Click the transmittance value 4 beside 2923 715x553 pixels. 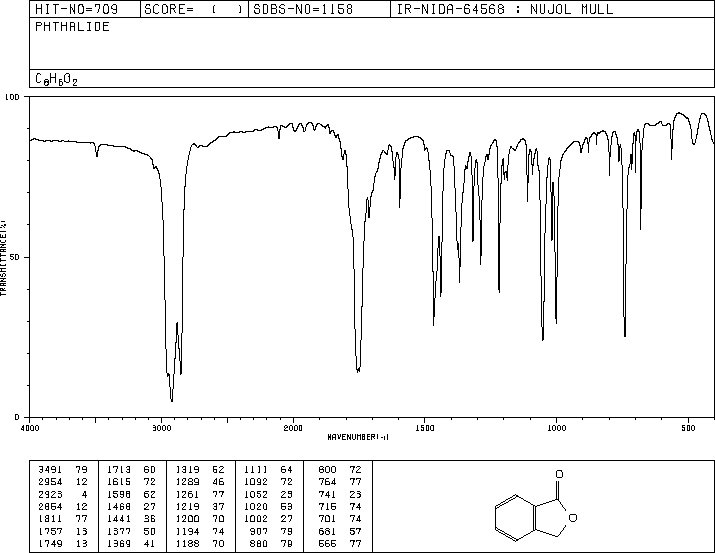click(84, 494)
